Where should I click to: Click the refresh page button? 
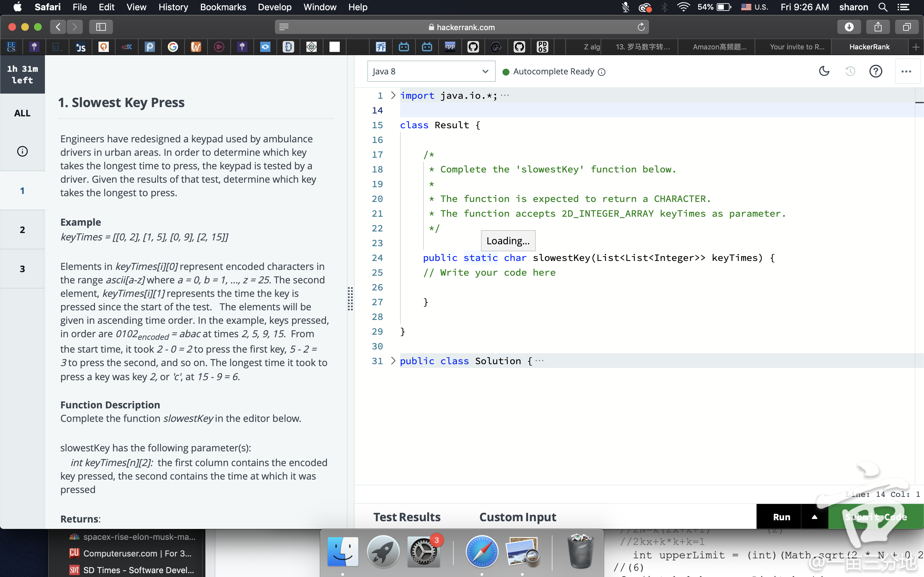641,27
